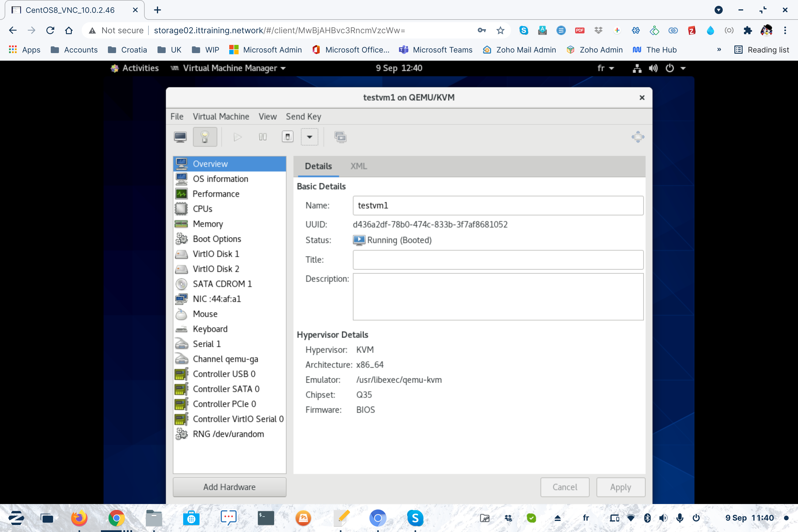Select Mouse device entry
The height and width of the screenshot is (532, 798).
(230, 314)
